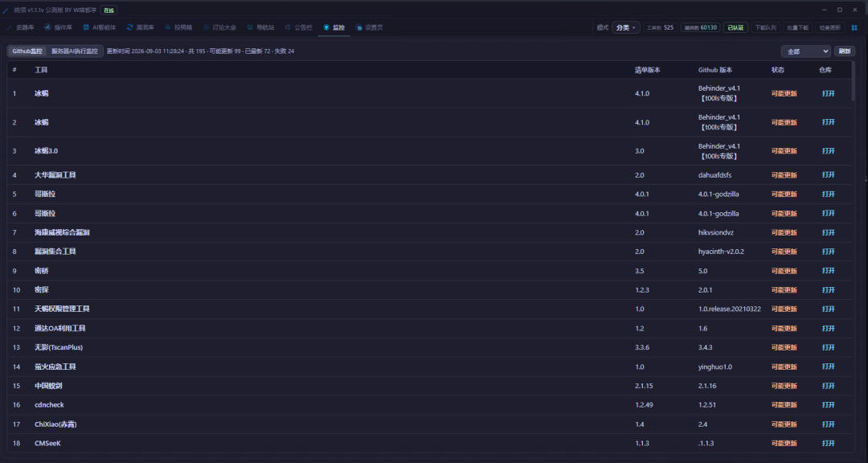Click the 漏洞数 60130 counter

pos(700,27)
